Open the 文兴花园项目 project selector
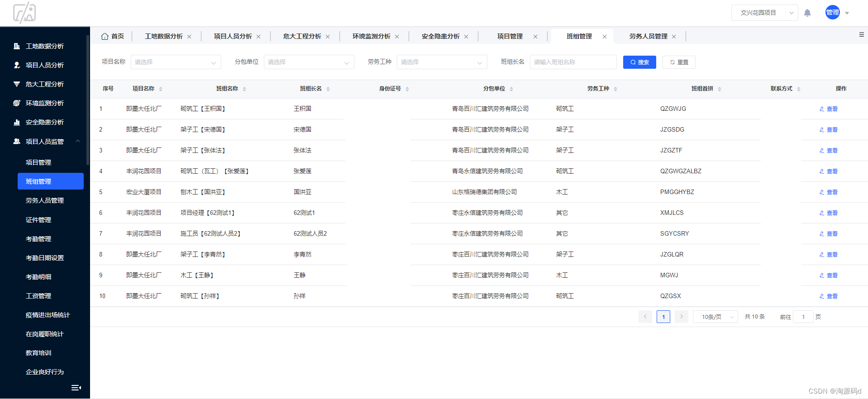This screenshot has width=868, height=399. 764,13
